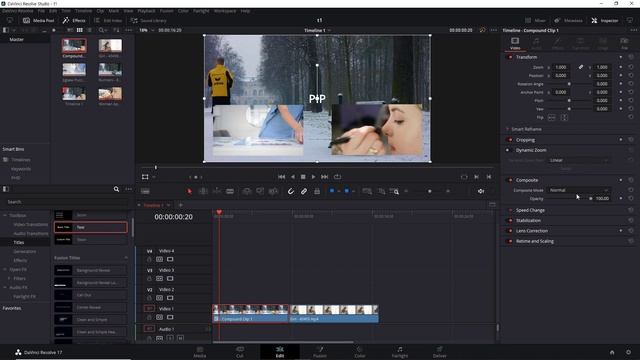
Task: Toggle the Cropping section enable dot
Action: tap(510, 140)
